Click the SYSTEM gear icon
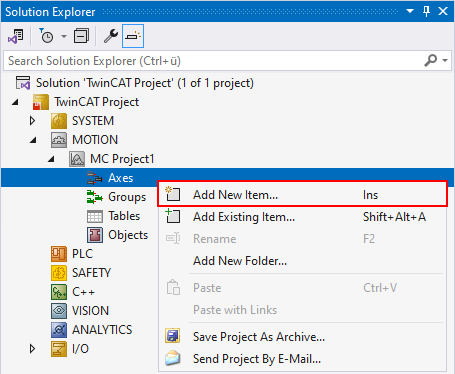This screenshot has width=455, height=374. (x=59, y=121)
